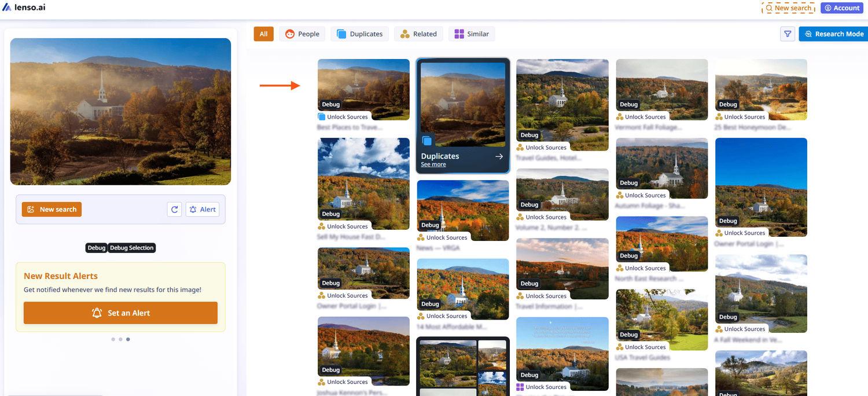Follow the See more link under Duplicates

point(433,164)
